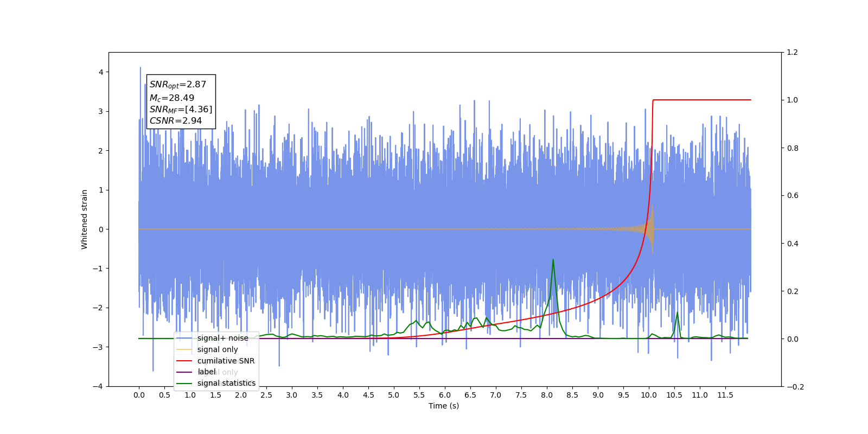Click the x-axis tick label 5.5
The image size is (868, 434).
419,395
